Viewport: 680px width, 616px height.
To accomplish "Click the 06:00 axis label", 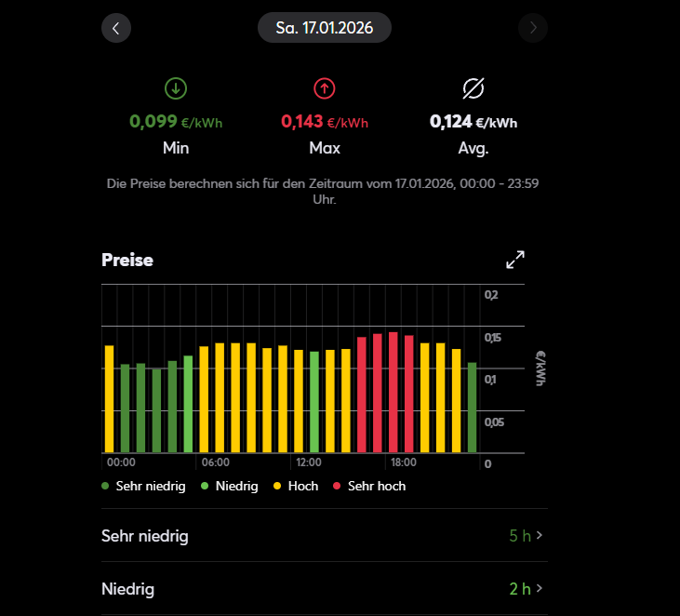I will tap(216, 462).
